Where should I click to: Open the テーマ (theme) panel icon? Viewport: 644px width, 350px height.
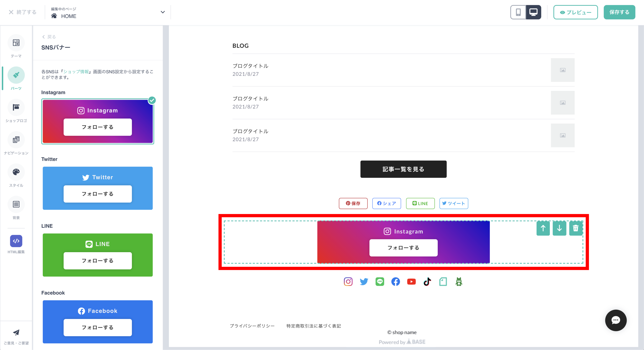(x=16, y=43)
